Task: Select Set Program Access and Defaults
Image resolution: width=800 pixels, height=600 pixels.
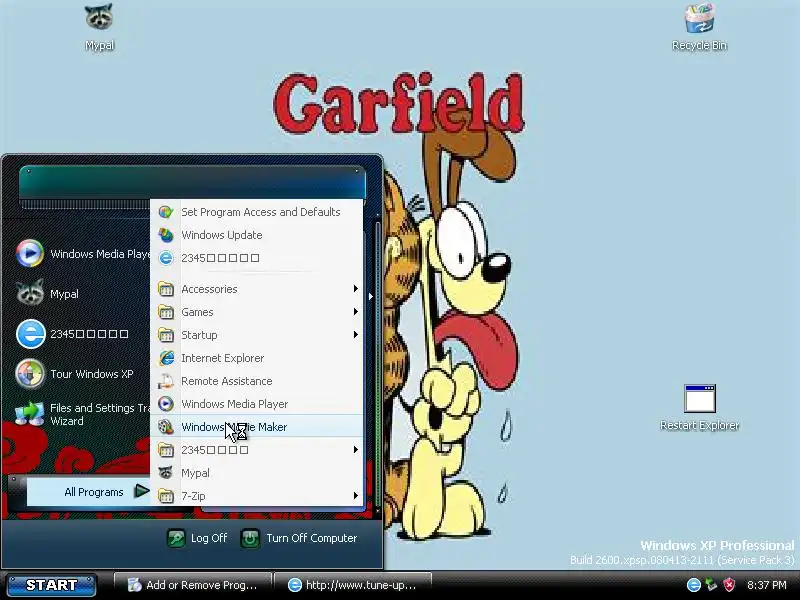Action: pos(257,212)
